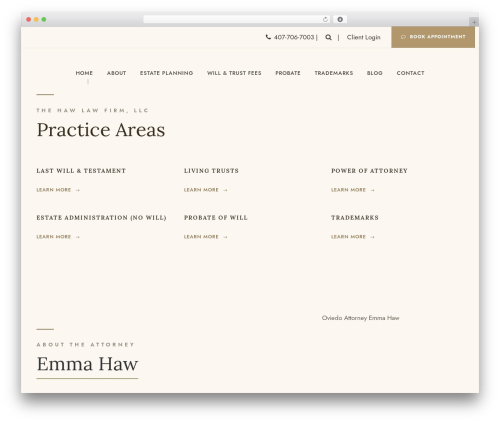This screenshot has height=423, width=500.
Task: Click the Oviedo Attorney Emma Haw image caption
Action: [x=360, y=318]
